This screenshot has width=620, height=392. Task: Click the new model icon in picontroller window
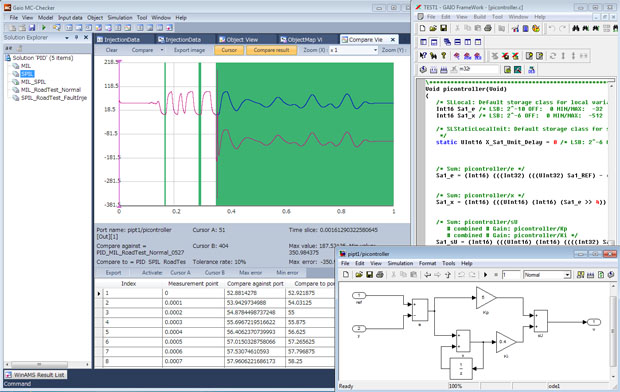click(x=346, y=275)
